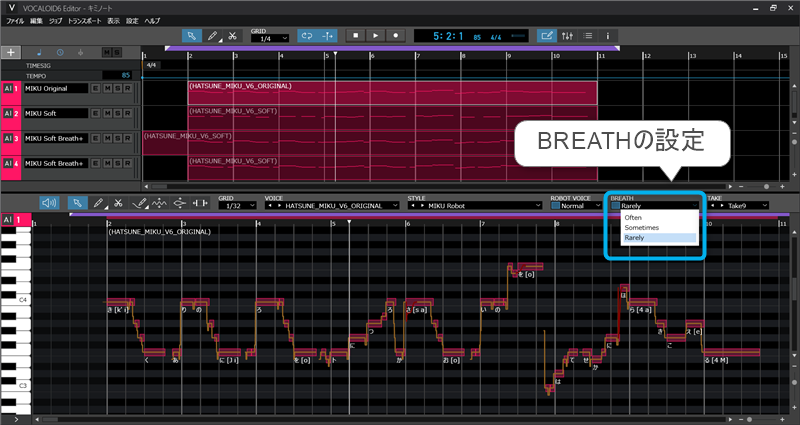Mute the MIKU Soft track
The height and width of the screenshot is (425, 800).
point(107,113)
